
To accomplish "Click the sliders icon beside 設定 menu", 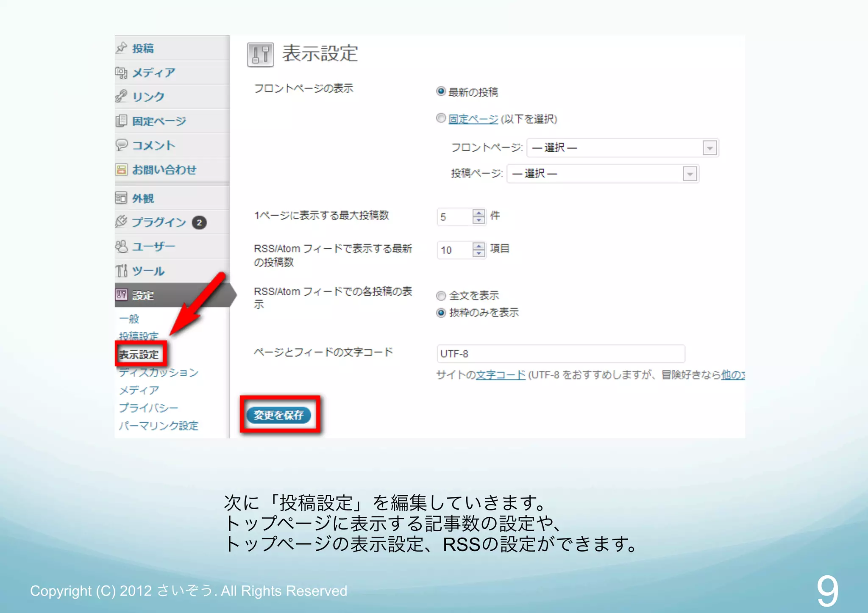I will (122, 294).
